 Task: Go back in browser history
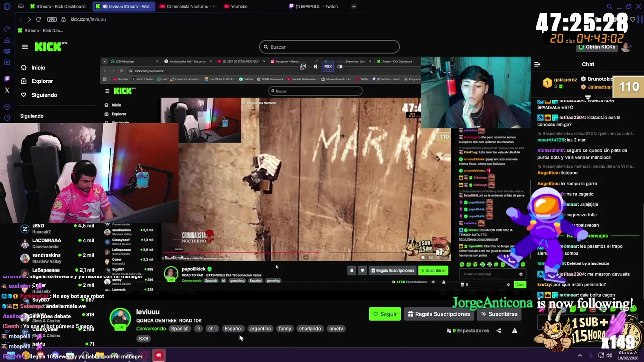point(21,19)
